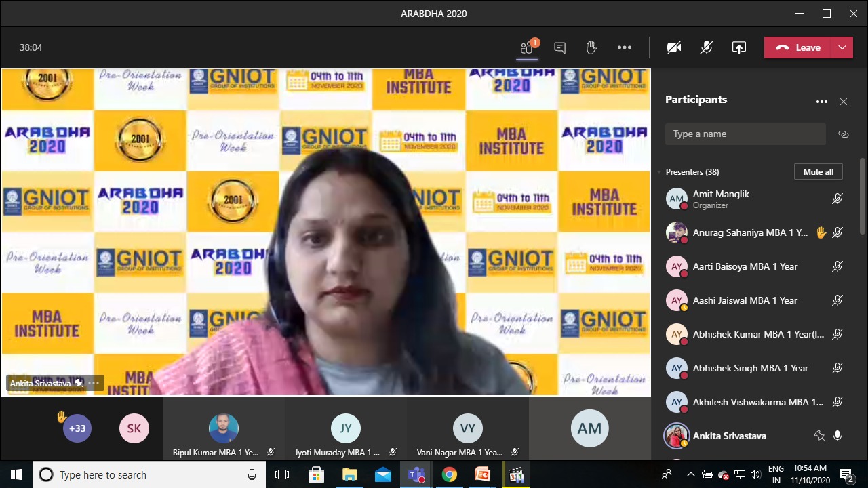Click the participants list scrollbar
This screenshot has height=488, width=868.
coord(863,197)
